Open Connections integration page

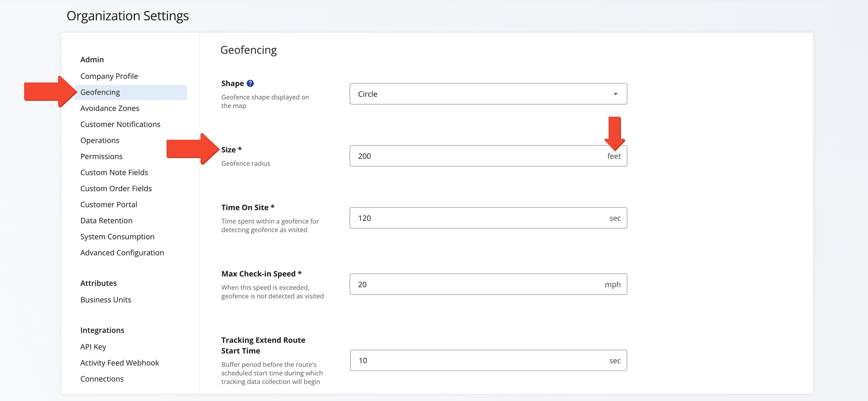(102, 379)
